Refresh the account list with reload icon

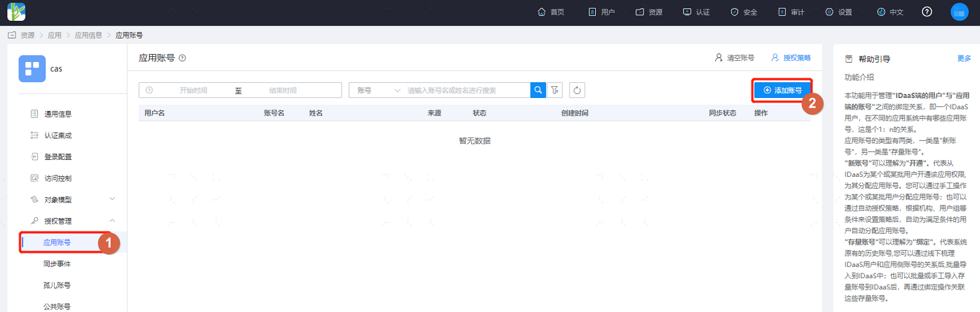pos(576,90)
